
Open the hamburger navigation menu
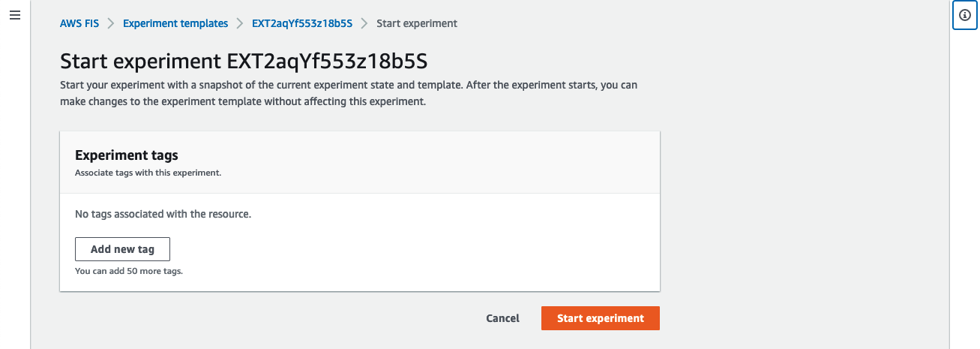[15, 15]
